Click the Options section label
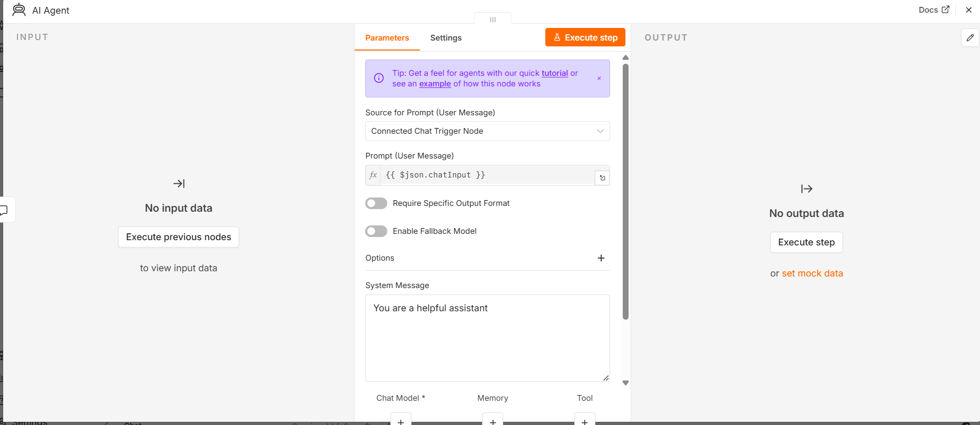This screenshot has height=425, width=980. [380, 258]
